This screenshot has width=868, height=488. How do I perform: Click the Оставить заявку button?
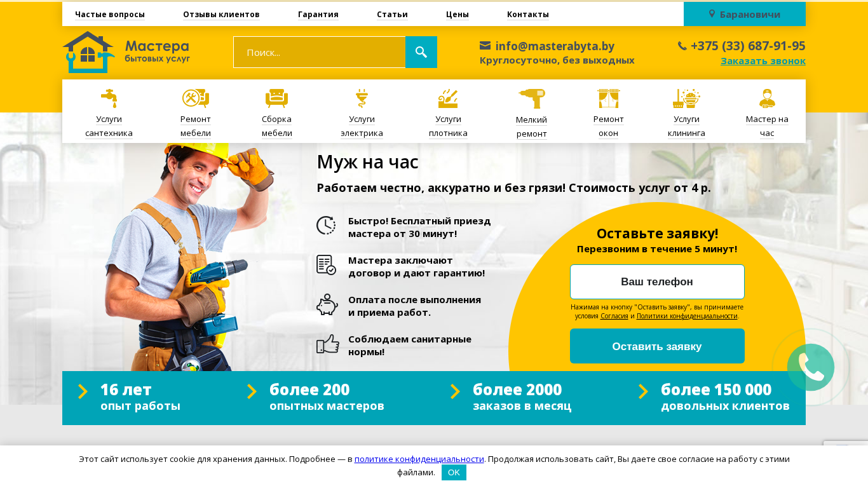[x=657, y=346]
